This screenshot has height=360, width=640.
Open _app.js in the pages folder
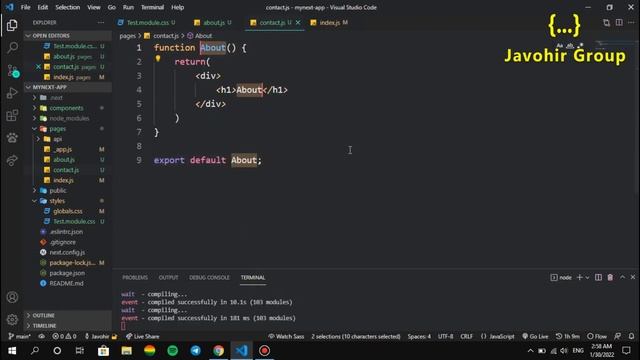tap(62, 149)
